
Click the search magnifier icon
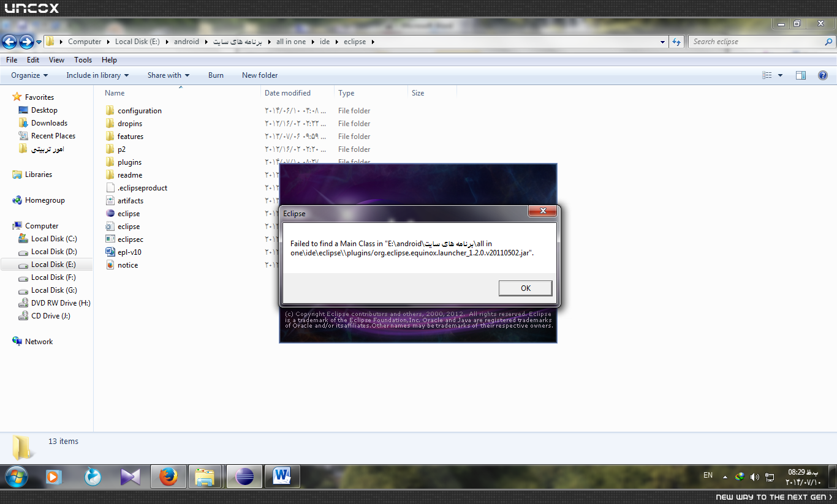coord(829,42)
